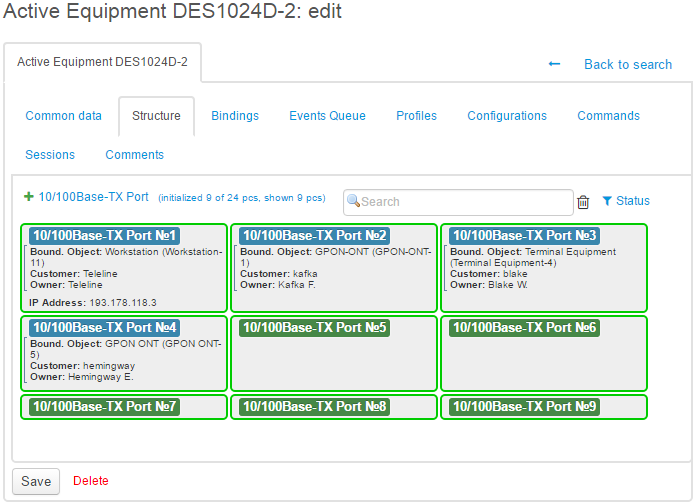Select the green Port №5 label

coord(315,328)
